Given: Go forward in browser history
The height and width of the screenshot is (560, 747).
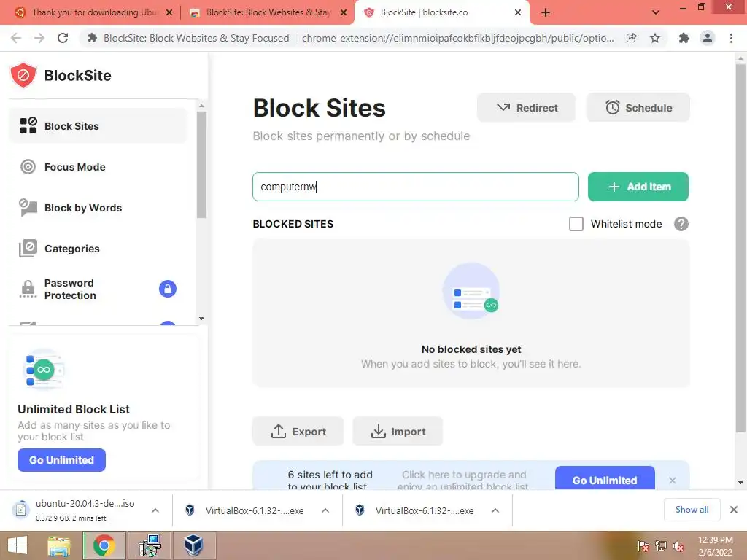Looking at the screenshot, I should 39,38.
